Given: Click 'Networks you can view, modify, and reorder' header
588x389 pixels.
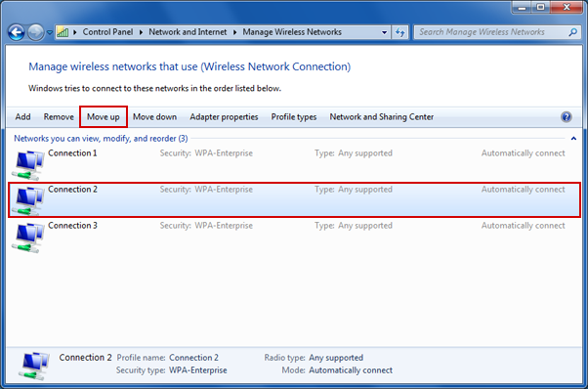Looking at the screenshot, I should [101, 139].
